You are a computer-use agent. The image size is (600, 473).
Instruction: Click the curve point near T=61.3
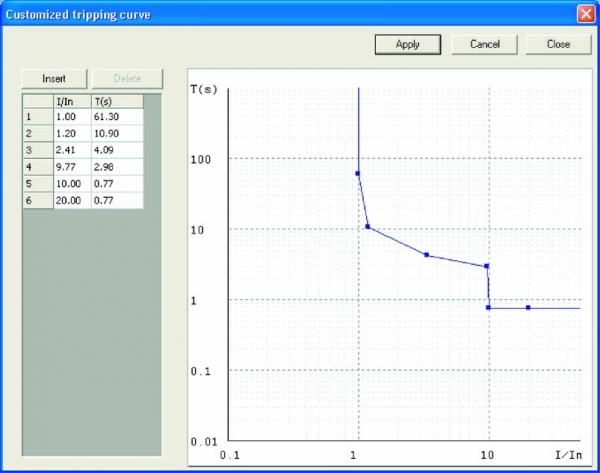[x=358, y=174]
